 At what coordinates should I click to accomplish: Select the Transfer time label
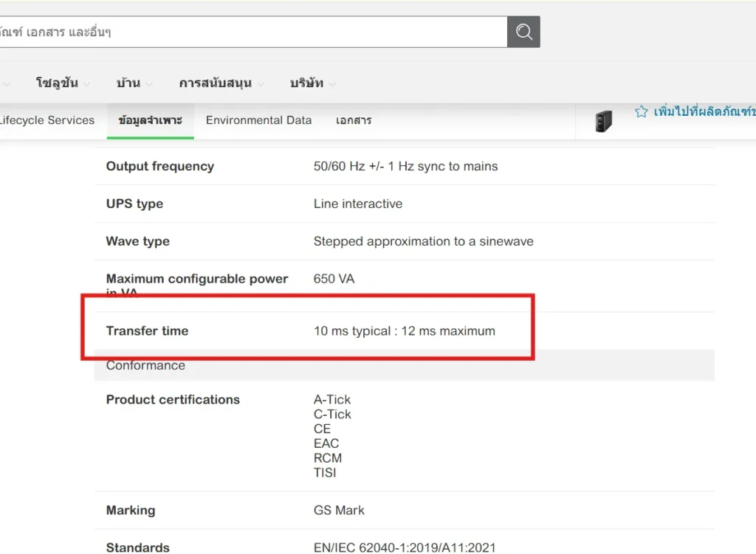(x=147, y=331)
